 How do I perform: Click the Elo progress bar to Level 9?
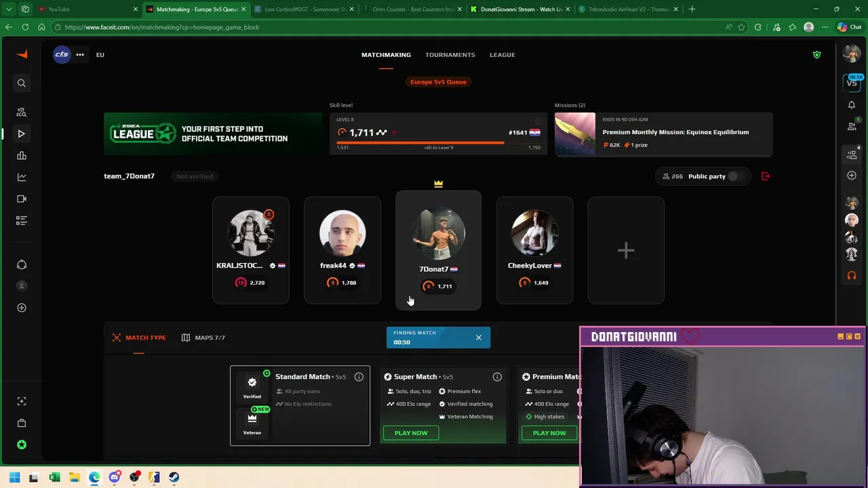tap(438, 142)
